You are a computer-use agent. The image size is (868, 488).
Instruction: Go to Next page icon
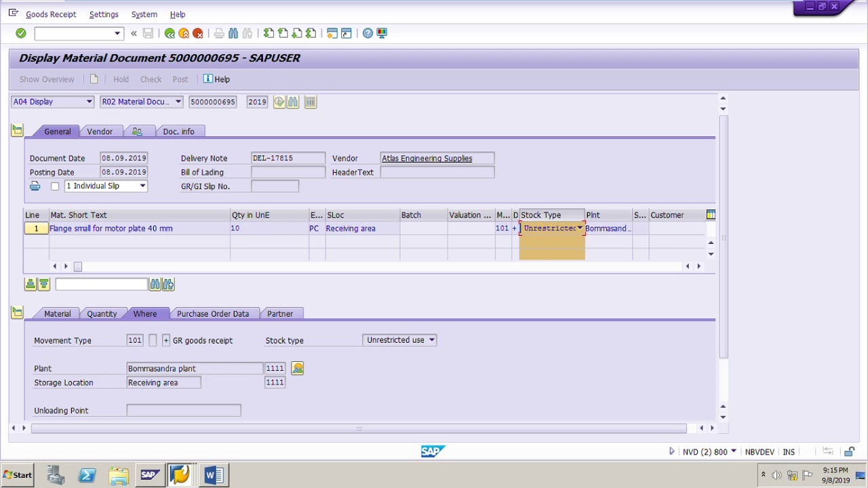click(x=297, y=33)
